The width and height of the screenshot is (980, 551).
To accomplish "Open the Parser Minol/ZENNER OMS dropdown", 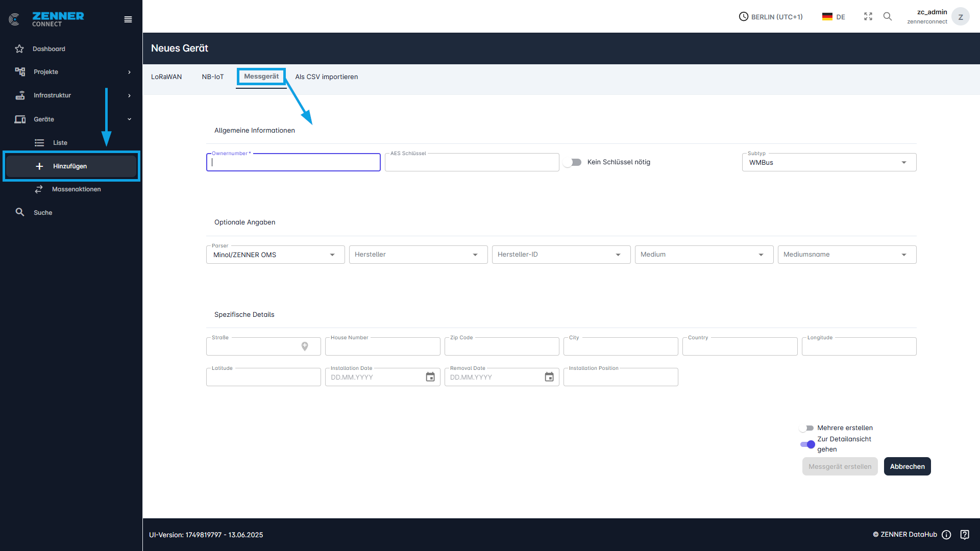I will pyautogui.click(x=275, y=255).
